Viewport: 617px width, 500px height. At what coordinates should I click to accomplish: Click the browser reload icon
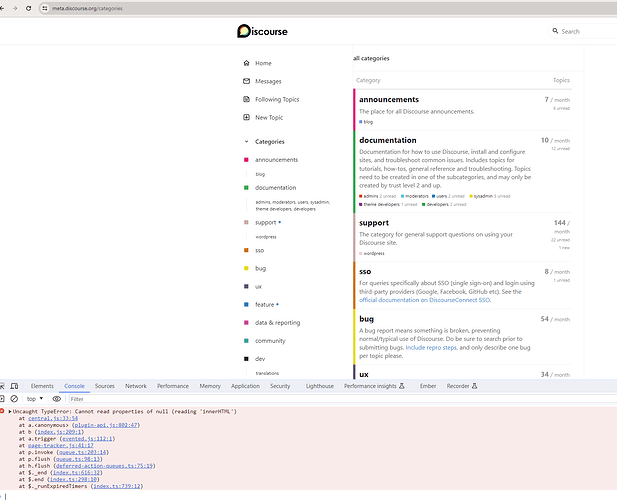click(28, 8)
